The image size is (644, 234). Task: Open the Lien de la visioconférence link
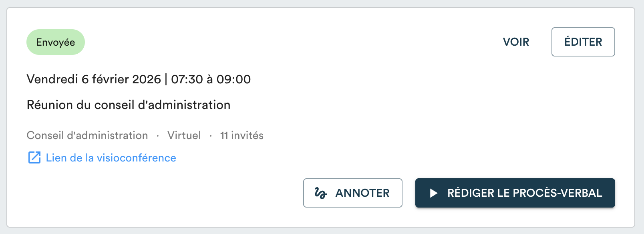(x=111, y=158)
